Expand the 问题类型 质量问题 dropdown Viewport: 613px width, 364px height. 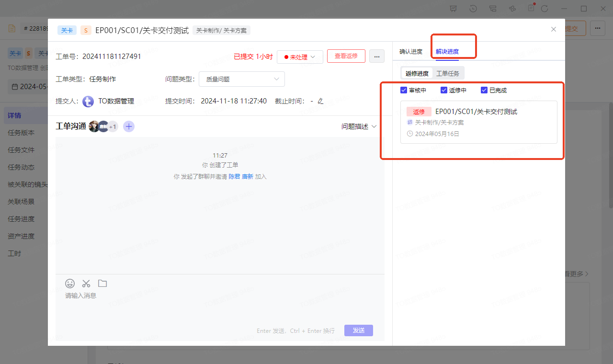pos(242,79)
